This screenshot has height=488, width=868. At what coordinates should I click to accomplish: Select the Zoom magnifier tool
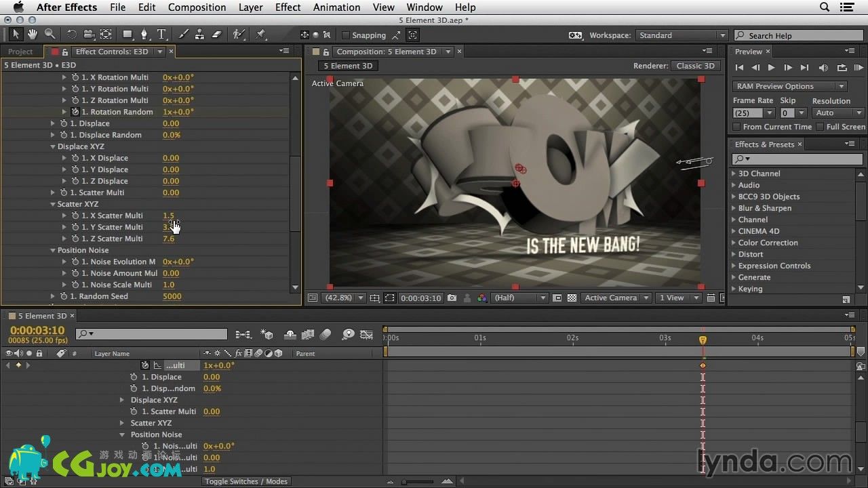click(x=50, y=35)
